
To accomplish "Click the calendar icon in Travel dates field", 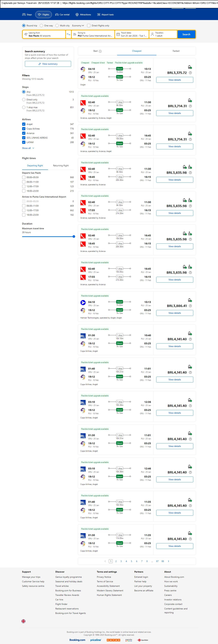I will point(118,34).
